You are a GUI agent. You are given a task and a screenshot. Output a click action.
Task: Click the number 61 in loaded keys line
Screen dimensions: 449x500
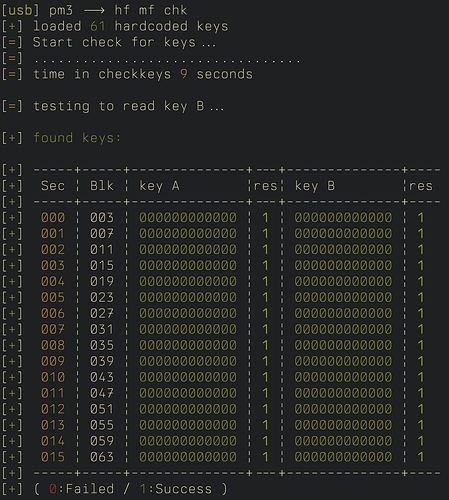pyautogui.click(x=98, y=26)
